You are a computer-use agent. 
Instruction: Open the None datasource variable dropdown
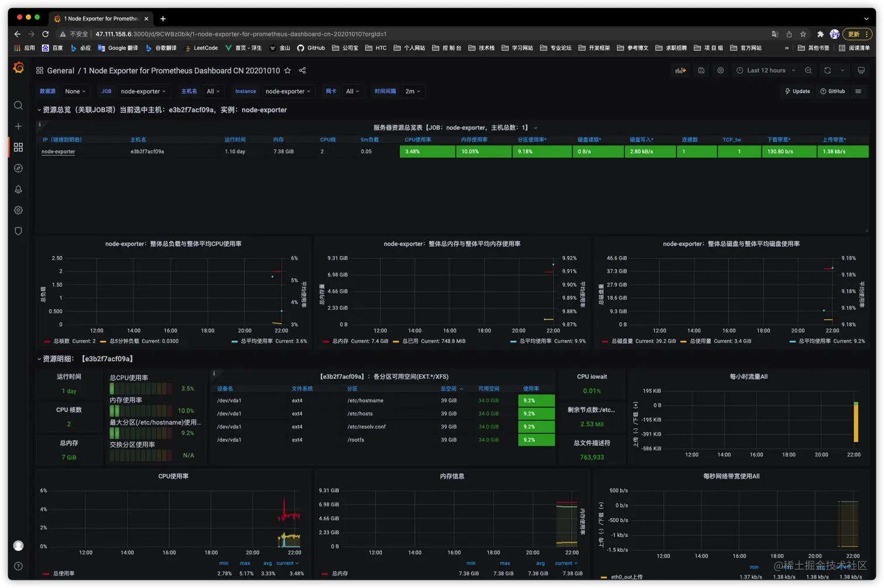[x=75, y=91]
